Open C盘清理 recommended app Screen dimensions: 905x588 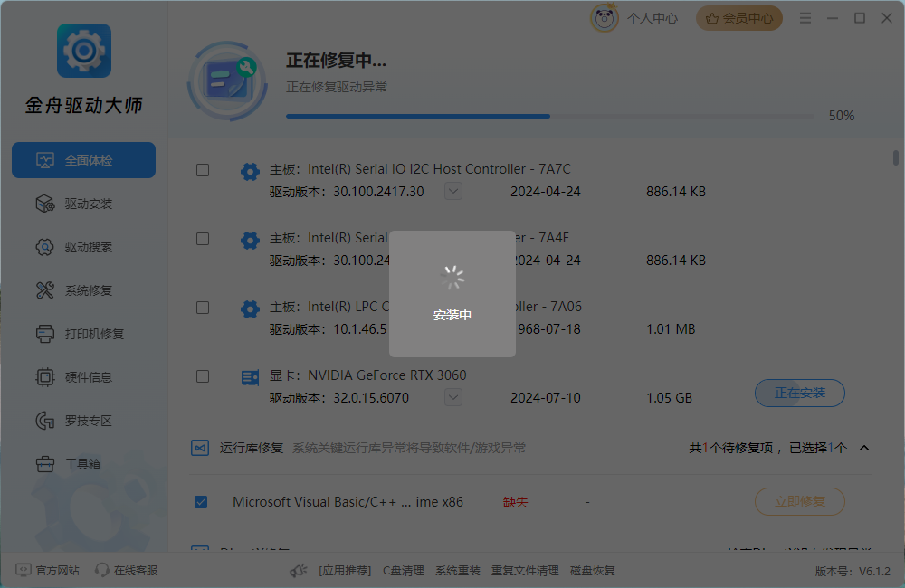click(404, 571)
